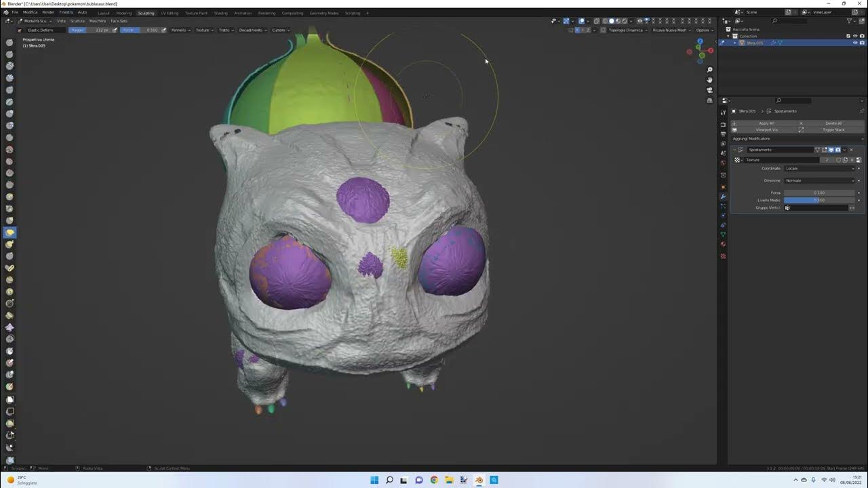The image size is (868, 488).
Task: Switch to the Geometry Nodes workspace tab
Action: coord(325,13)
